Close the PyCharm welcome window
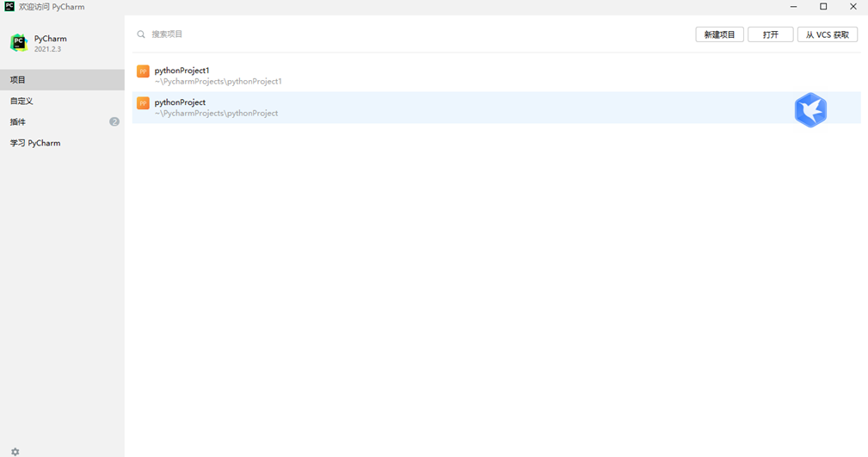Image resolution: width=868 pixels, height=457 pixels. 853,7
